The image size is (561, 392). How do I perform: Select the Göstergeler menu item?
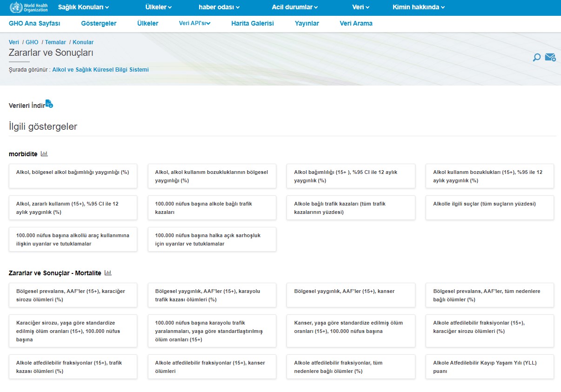pyautogui.click(x=99, y=23)
